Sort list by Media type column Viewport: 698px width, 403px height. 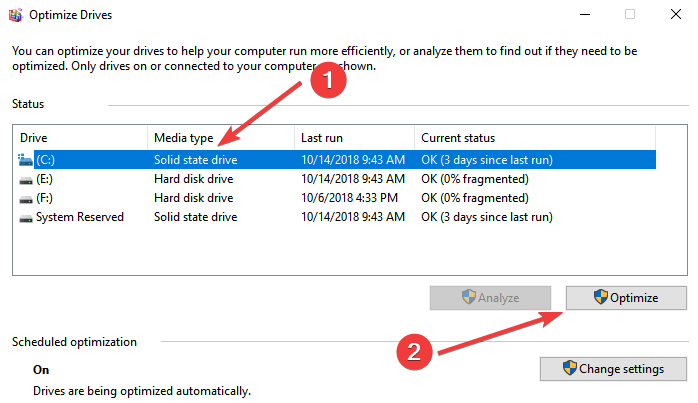[220, 137]
